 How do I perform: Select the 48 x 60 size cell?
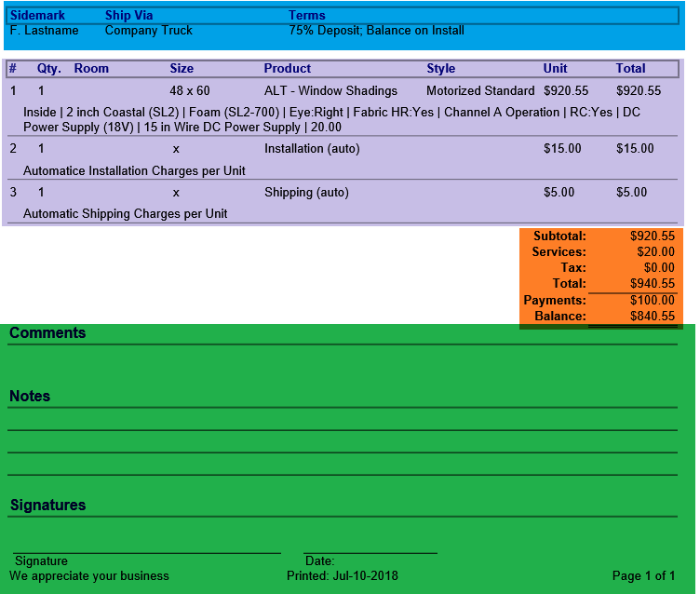point(190,90)
